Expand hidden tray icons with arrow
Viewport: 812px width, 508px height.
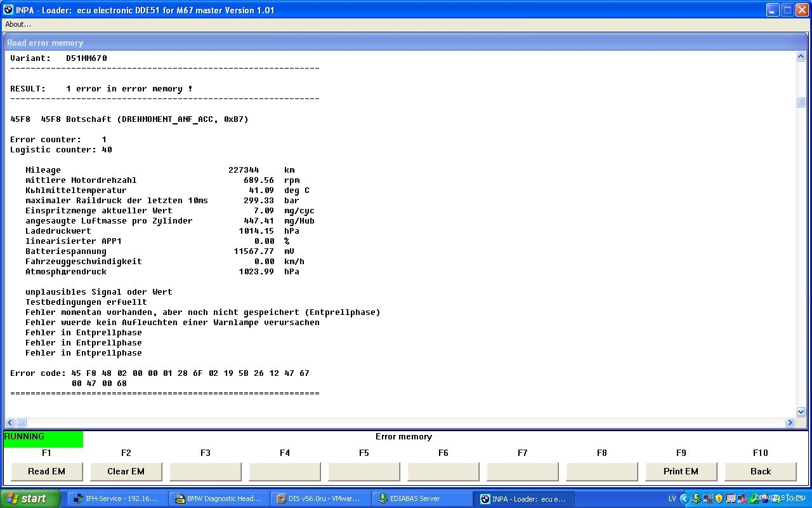(x=684, y=498)
